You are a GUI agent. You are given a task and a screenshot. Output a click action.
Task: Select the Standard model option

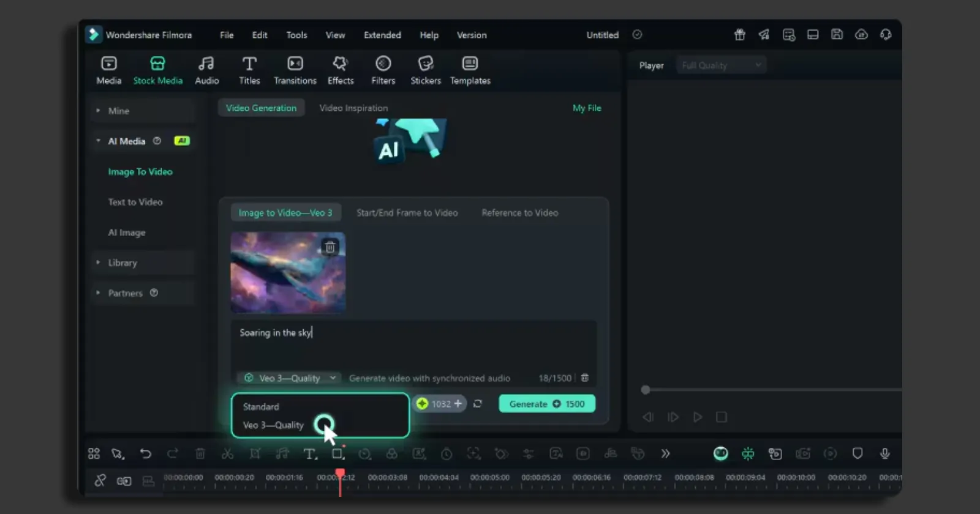261,407
